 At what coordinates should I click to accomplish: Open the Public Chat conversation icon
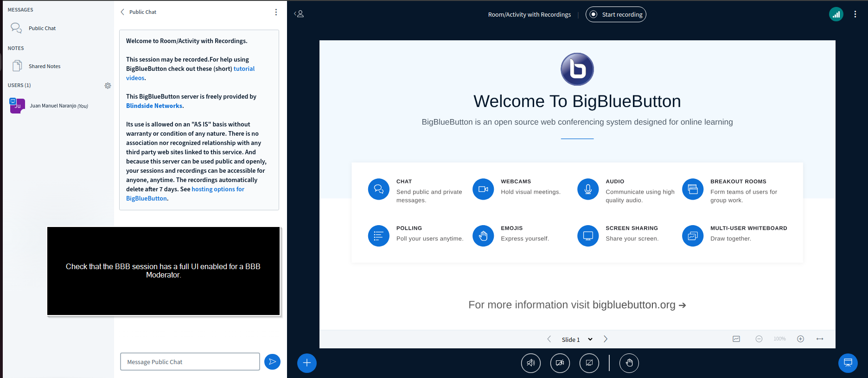16,28
